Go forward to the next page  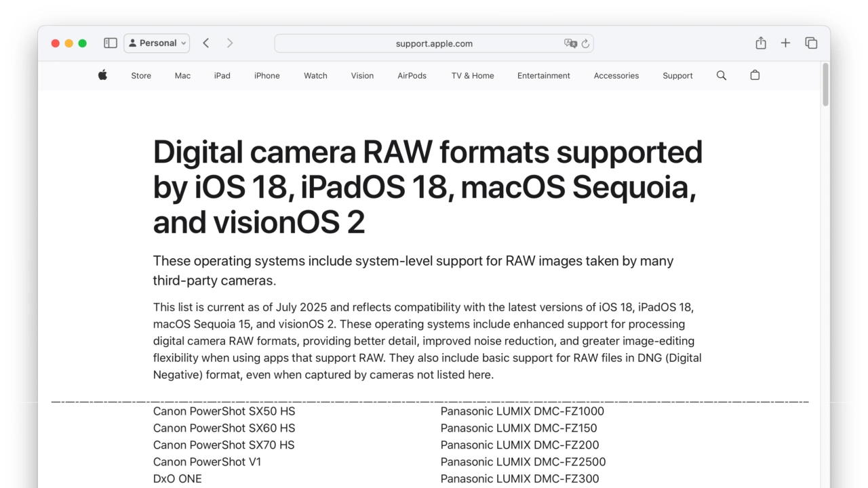pyautogui.click(x=230, y=43)
